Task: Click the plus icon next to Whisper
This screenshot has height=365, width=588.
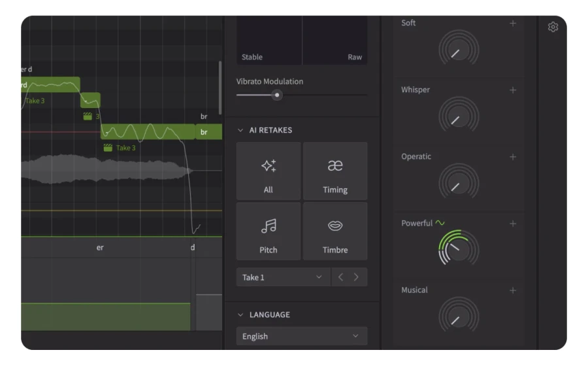Action: pyautogui.click(x=513, y=90)
